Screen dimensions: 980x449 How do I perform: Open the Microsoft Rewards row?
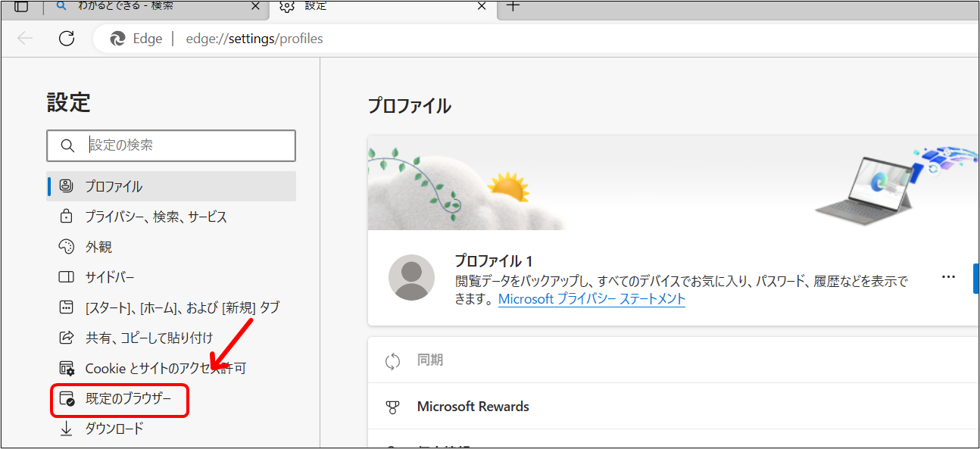(673, 407)
